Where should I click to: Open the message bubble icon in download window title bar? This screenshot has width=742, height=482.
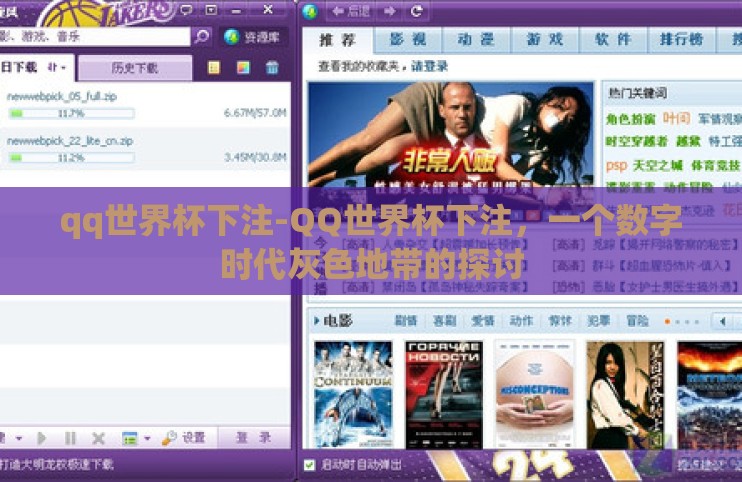pos(186,9)
